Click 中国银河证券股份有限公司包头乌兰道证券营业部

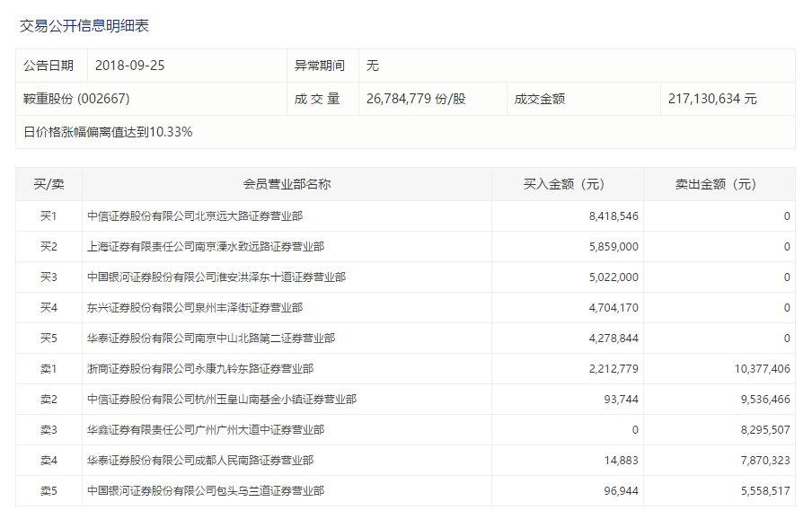pos(206,491)
